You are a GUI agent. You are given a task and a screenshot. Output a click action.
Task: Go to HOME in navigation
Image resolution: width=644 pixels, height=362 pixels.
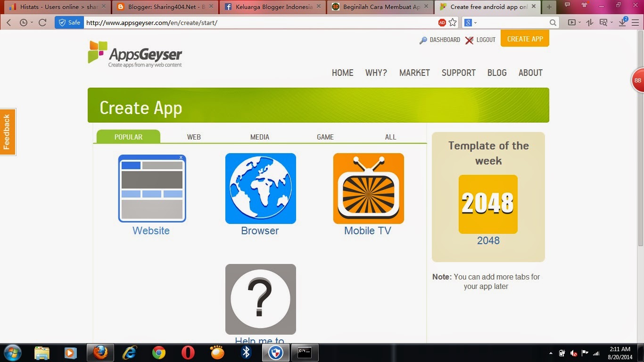tap(343, 73)
